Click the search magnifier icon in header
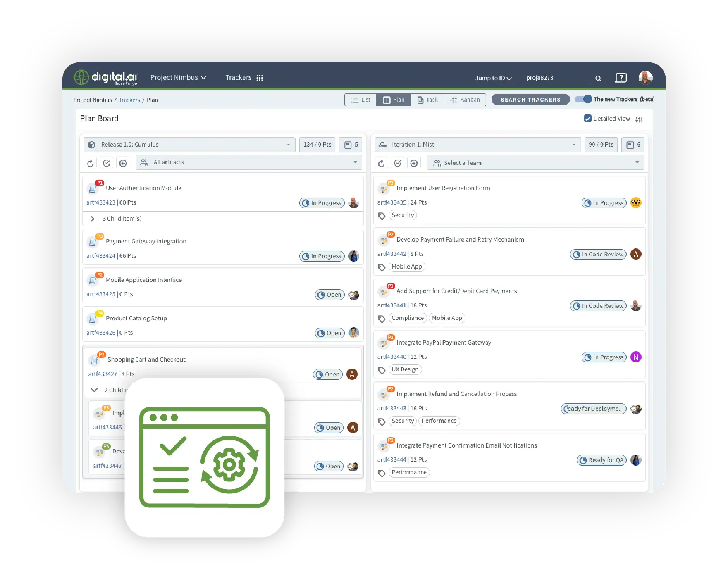This screenshot has width=728, height=569. coord(598,78)
